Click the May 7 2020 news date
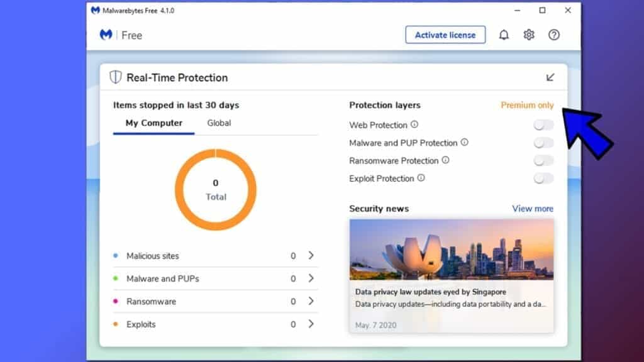Viewport: 644px width, 362px height. 376,325
